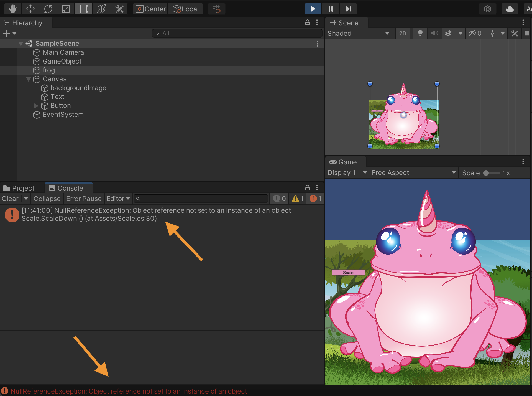Screen dimensions: 532x396
Task: Click the Play button to start the game
Action: point(313,9)
